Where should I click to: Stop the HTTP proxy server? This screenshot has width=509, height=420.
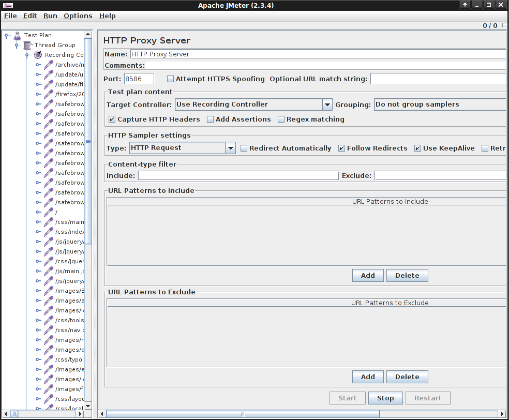click(385, 398)
